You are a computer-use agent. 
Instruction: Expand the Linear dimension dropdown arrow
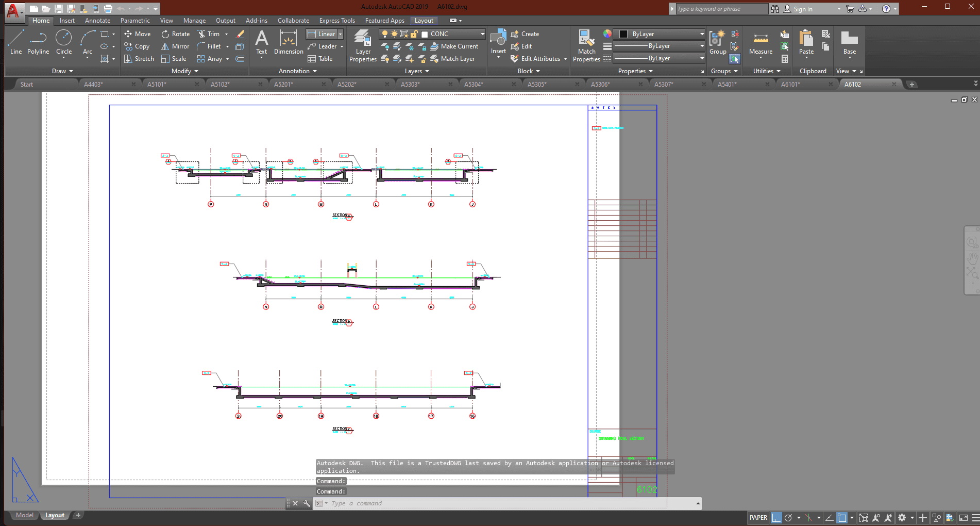340,34
